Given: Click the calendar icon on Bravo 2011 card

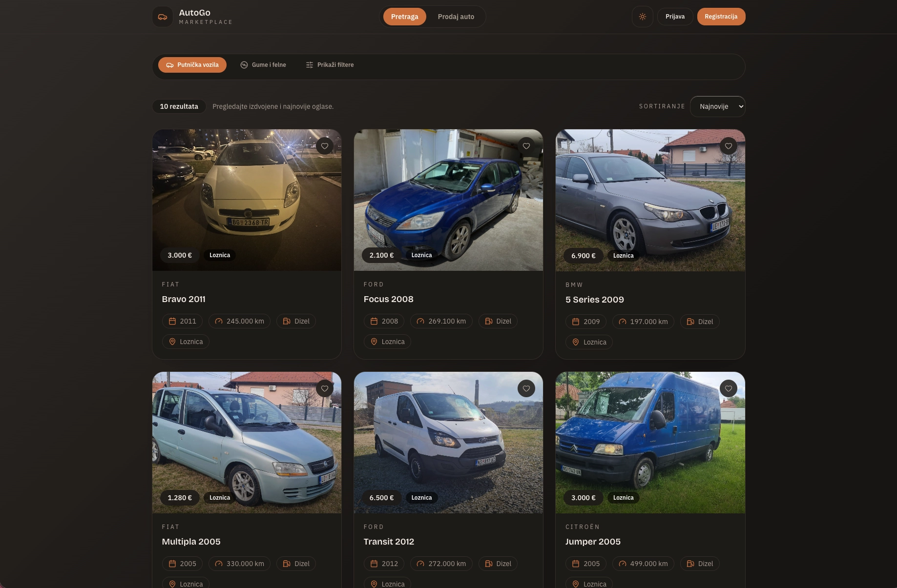Looking at the screenshot, I should (172, 321).
